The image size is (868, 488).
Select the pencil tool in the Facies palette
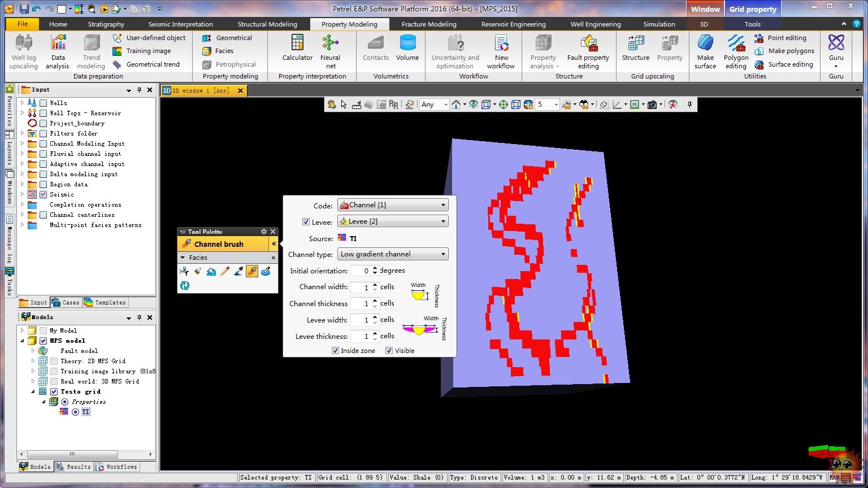225,271
